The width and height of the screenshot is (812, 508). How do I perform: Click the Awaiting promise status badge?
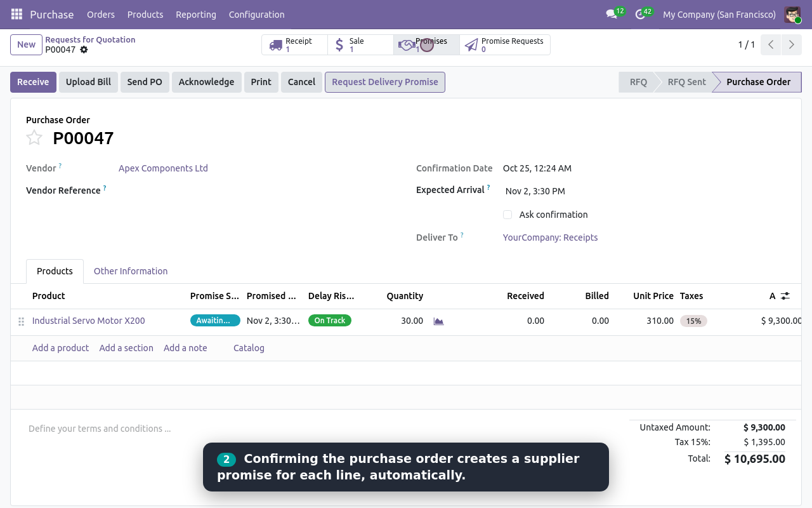tap(215, 321)
